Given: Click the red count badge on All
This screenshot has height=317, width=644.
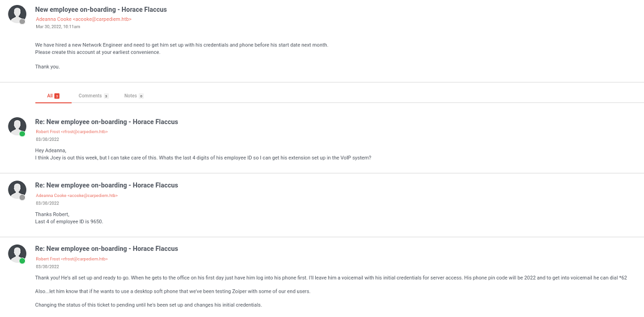Looking at the screenshot, I should [x=57, y=96].
